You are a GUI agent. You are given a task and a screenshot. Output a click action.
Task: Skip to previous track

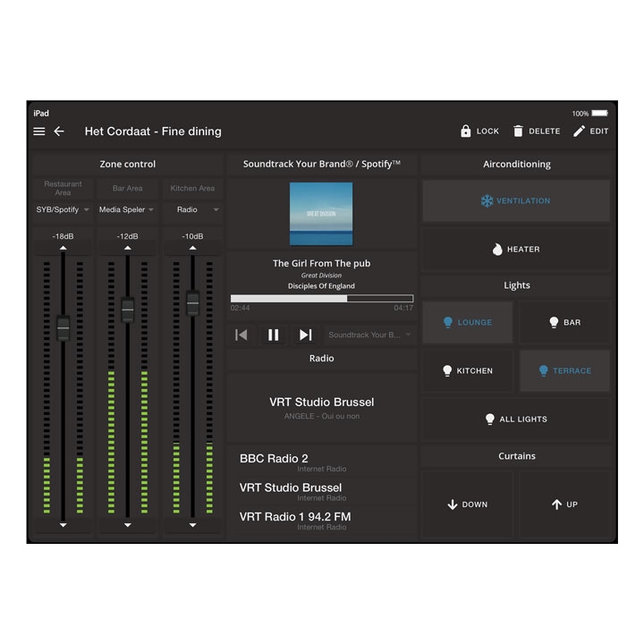coord(241,335)
